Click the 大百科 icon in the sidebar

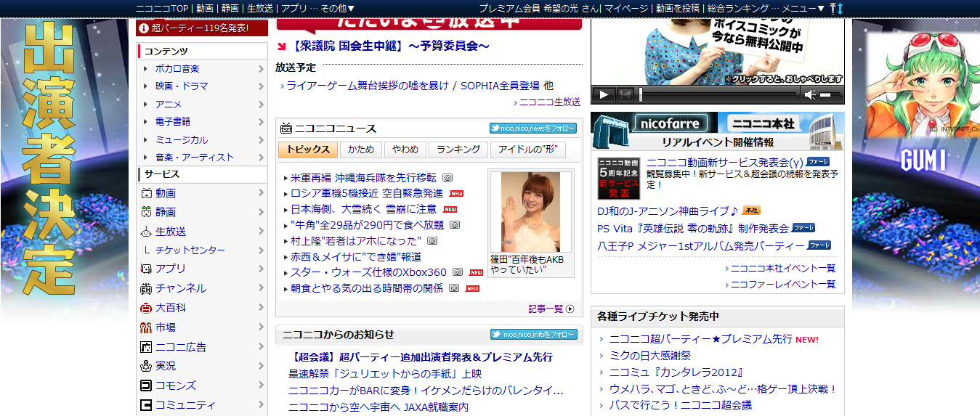146,308
